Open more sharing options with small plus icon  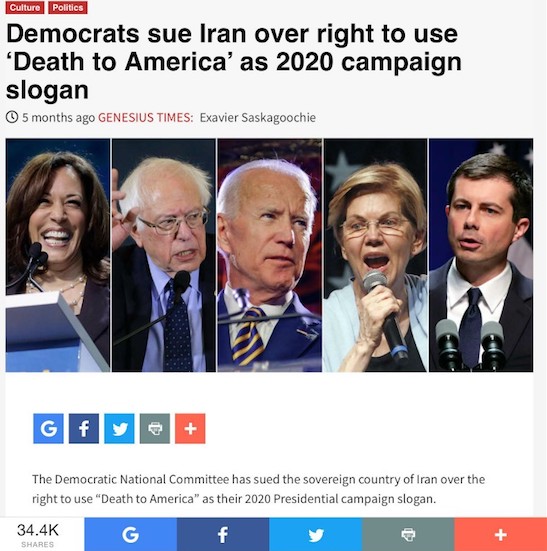[x=190, y=428]
